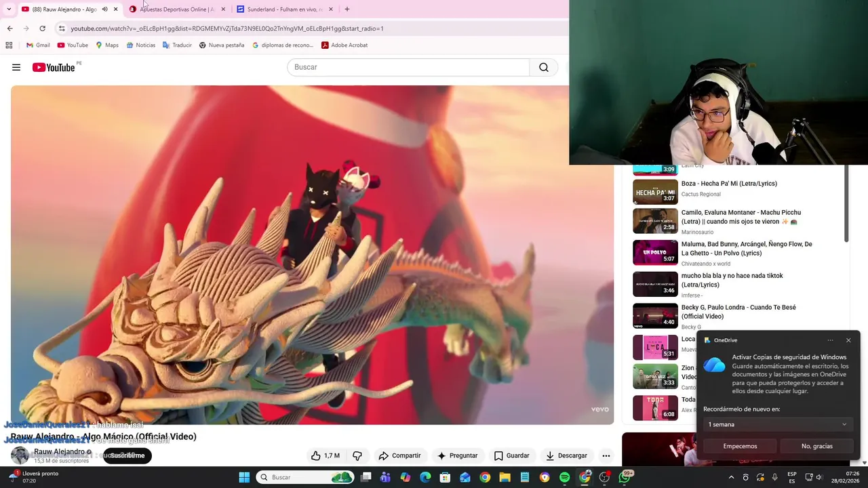
Task: Close the Apuestas Deportivas Online tab
Action: click(x=223, y=9)
